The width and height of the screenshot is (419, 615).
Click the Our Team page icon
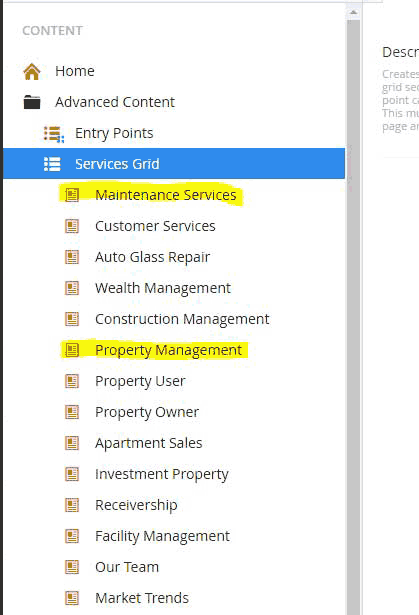[72, 567]
